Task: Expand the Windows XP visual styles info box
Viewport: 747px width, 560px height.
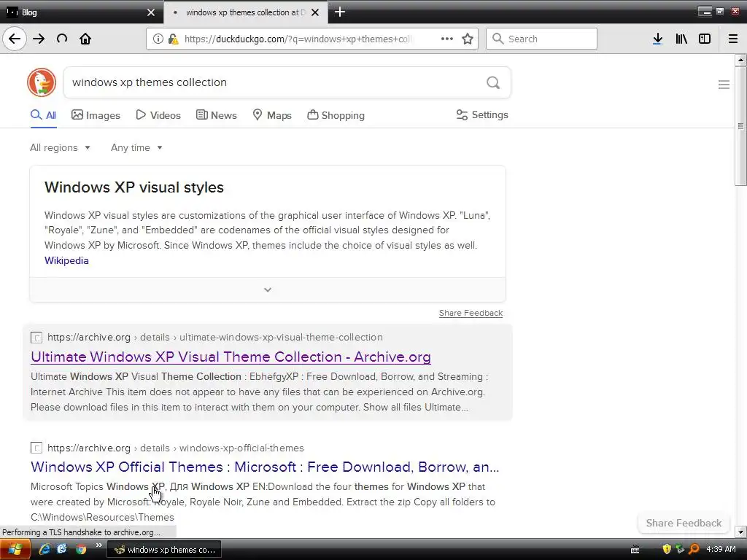Action: click(268, 289)
